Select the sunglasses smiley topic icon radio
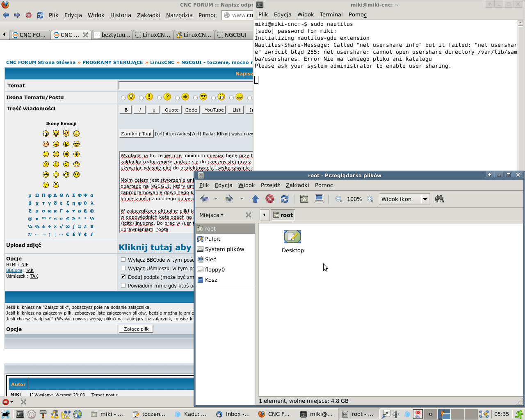 (x=195, y=98)
